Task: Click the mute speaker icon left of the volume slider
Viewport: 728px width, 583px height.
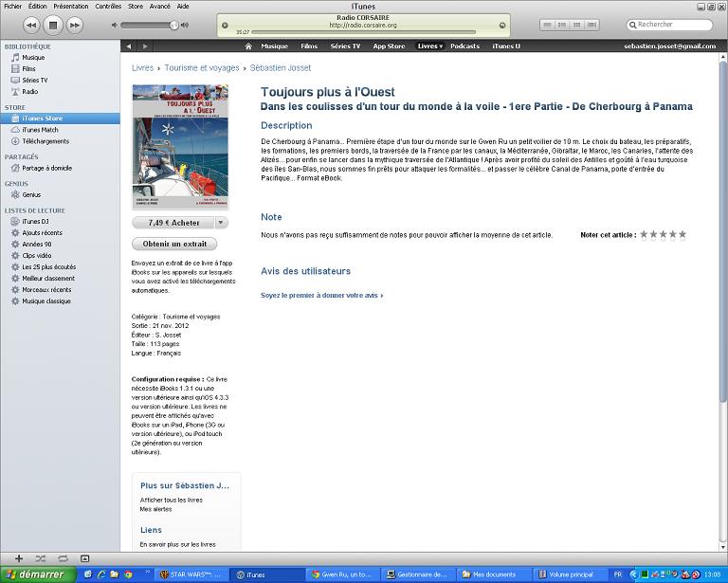Action: [114, 25]
